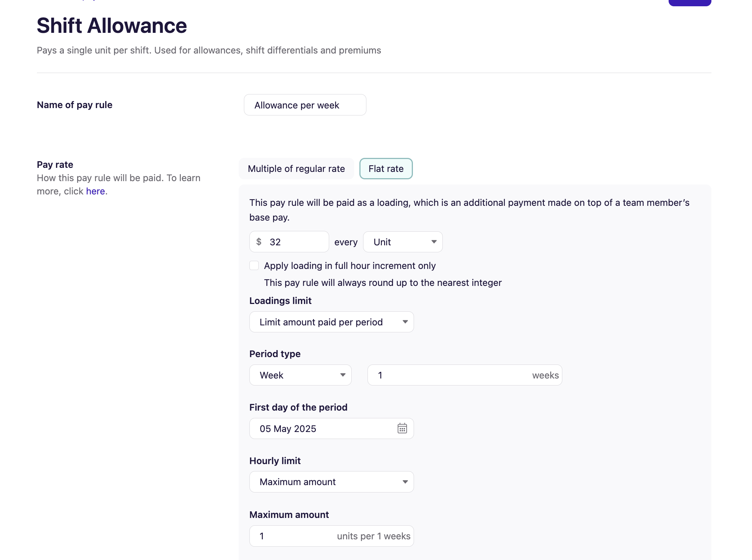Click the dollar sign in amount field

(x=259, y=242)
